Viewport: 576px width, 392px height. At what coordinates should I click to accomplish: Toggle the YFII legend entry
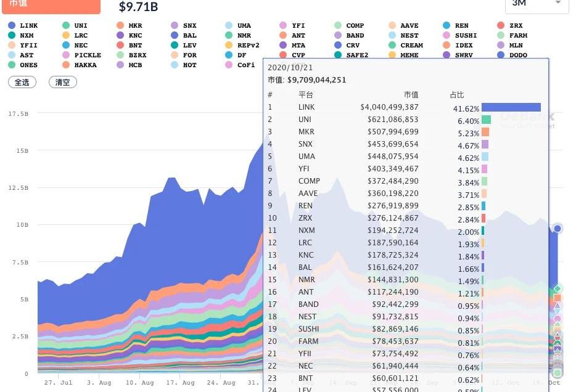point(28,46)
